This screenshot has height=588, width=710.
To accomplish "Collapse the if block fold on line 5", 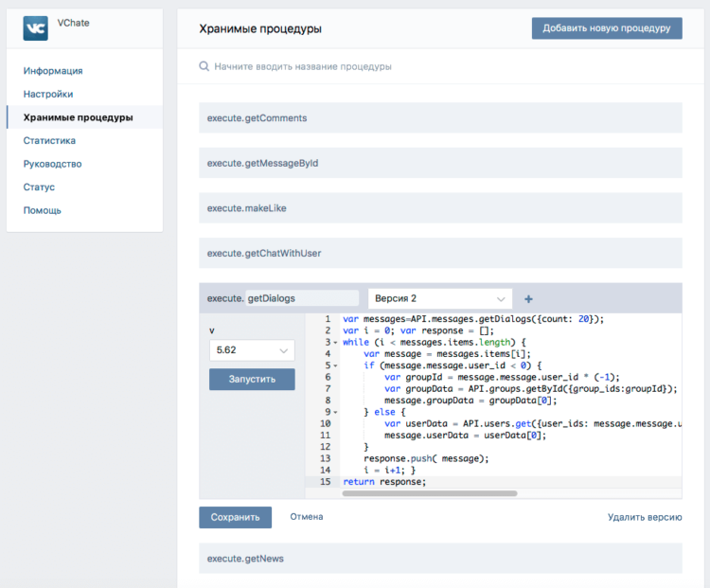I will tap(335, 366).
